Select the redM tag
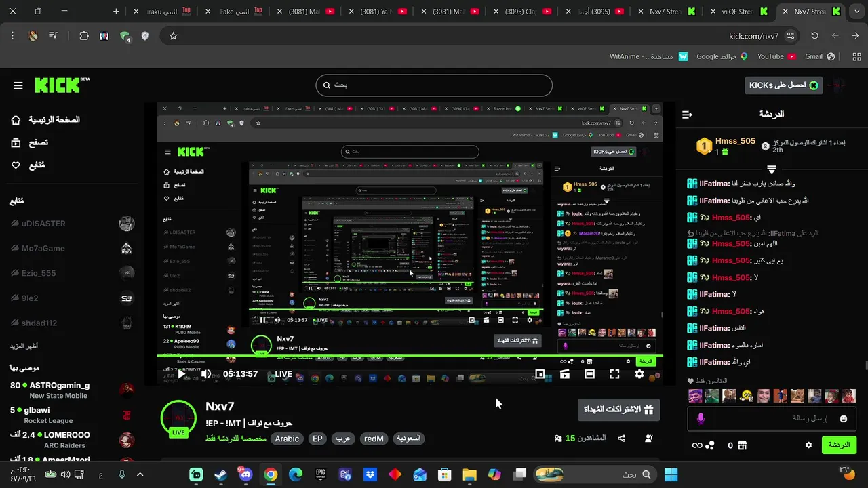Viewport: 868px width, 488px height. pos(374,439)
